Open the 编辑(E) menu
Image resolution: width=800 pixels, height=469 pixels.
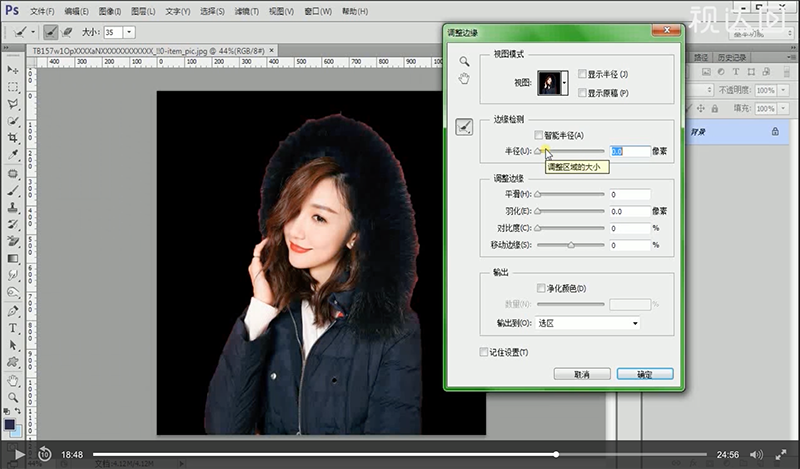coord(77,11)
